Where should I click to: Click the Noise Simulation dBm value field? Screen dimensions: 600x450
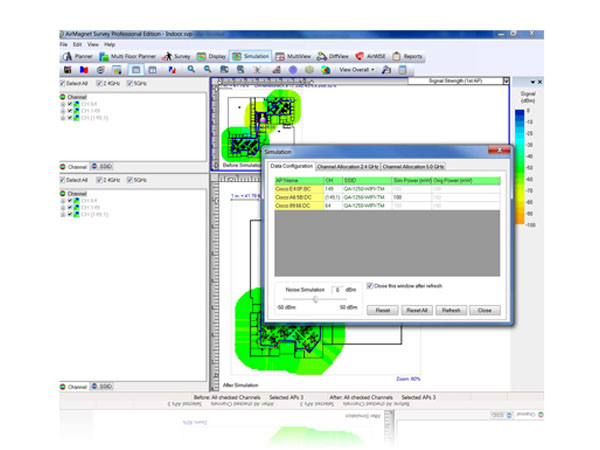pos(338,290)
